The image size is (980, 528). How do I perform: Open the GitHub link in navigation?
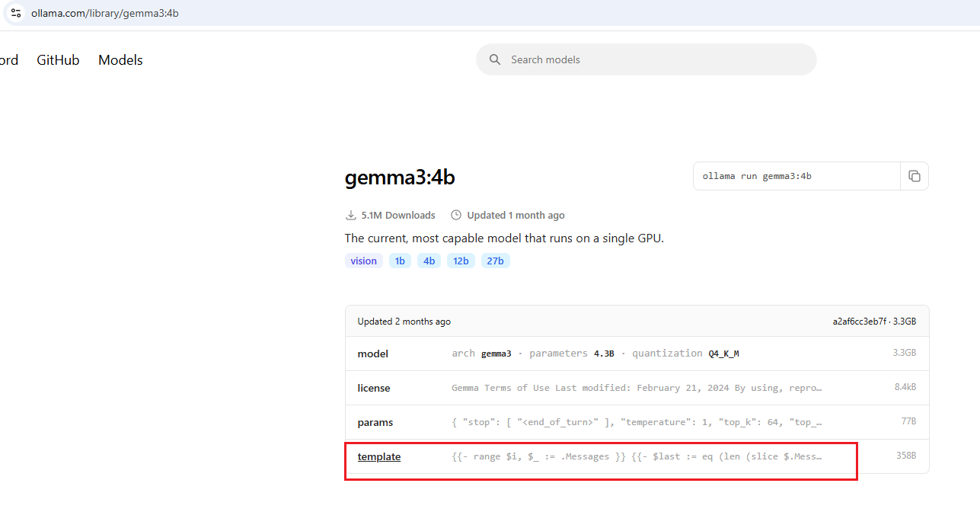(58, 60)
